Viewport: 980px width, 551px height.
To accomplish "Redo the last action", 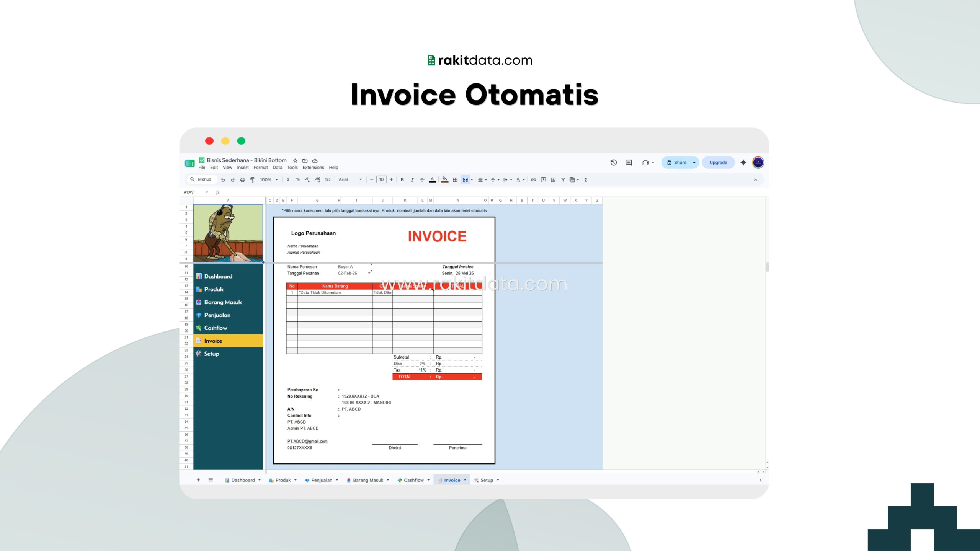I will pos(232,179).
